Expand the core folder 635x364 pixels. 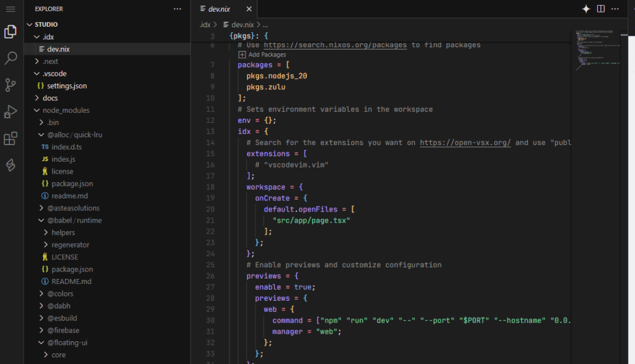45,355
